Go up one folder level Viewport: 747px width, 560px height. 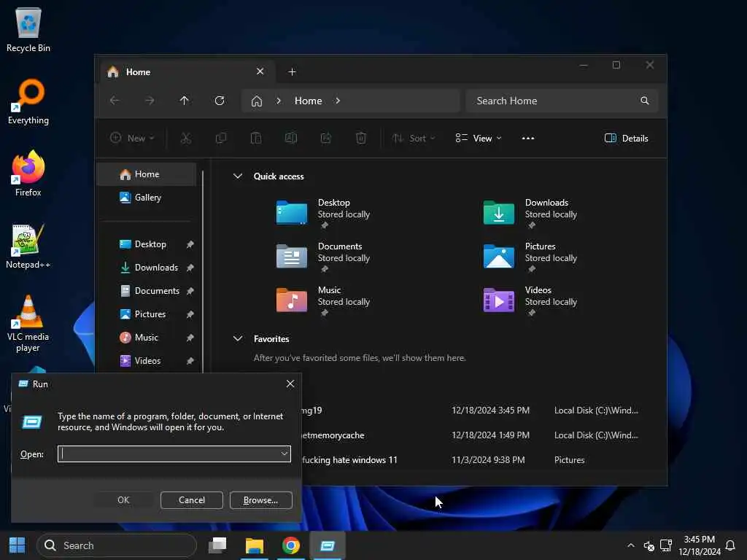[185, 101]
